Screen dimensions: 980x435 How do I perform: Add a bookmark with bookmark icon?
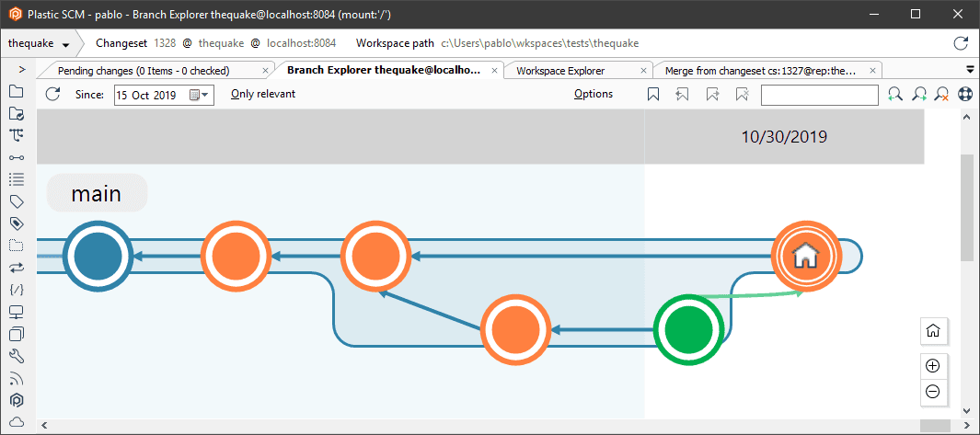coord(653,95)
